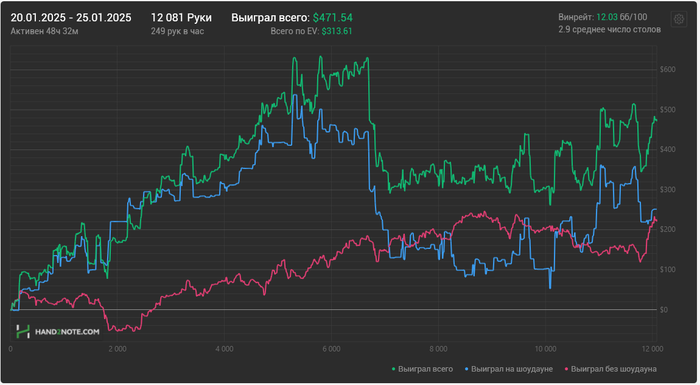Click the total winnings value $471.54

[x=333, y=18]
